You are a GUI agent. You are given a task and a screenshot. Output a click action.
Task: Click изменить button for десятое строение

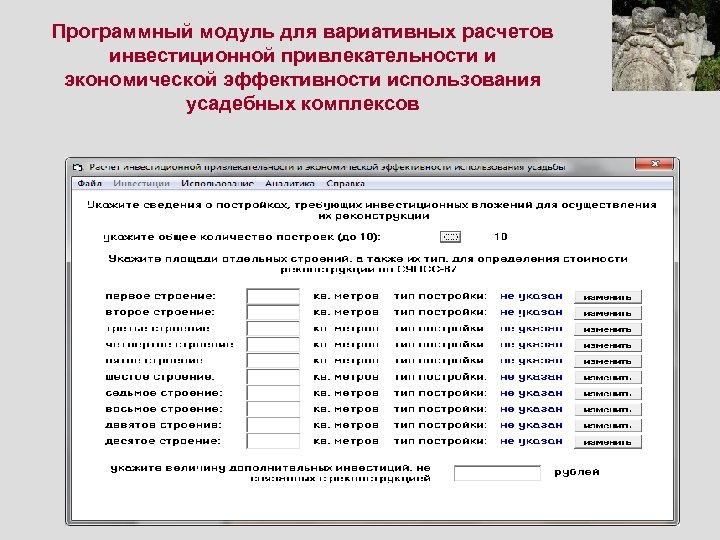[x=608, y=442]
